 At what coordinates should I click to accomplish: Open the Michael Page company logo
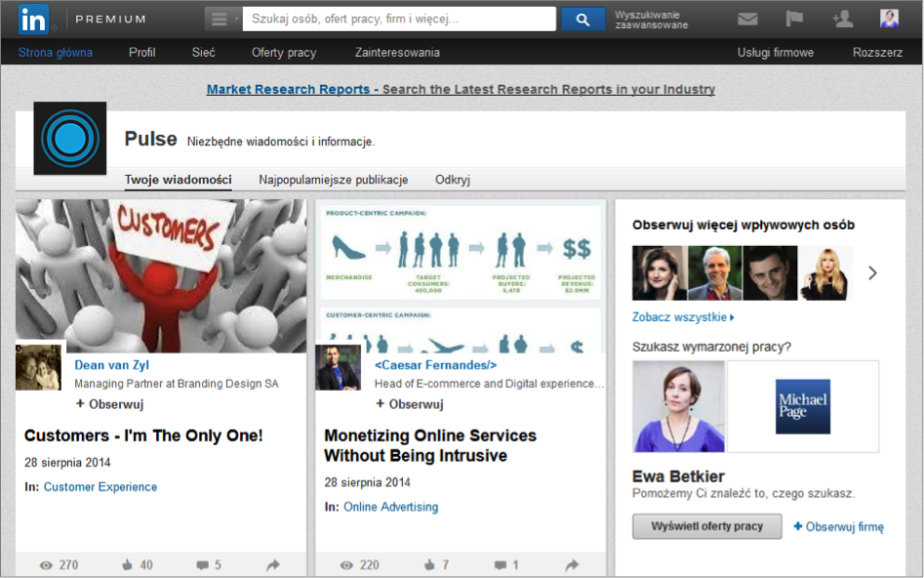point(803,406)
